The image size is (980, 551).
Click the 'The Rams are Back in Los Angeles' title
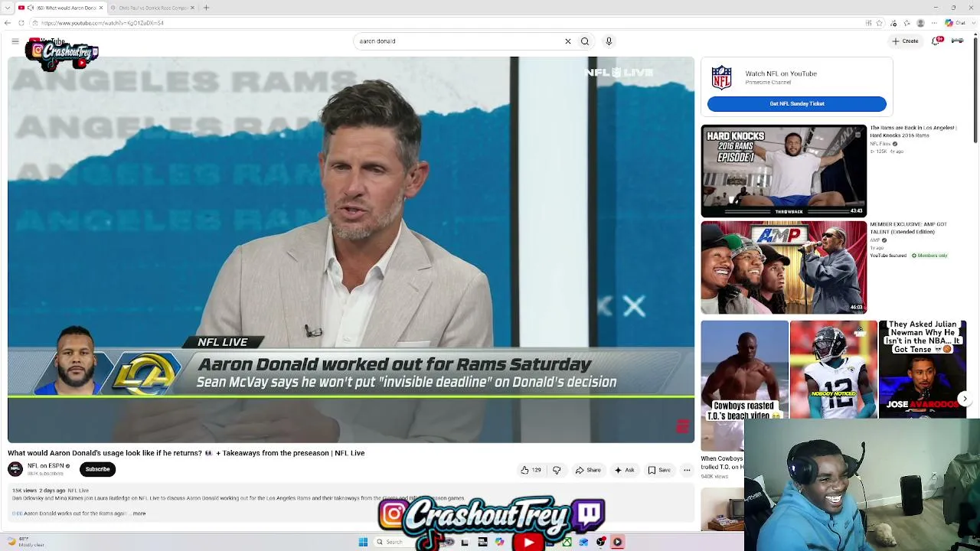[x=913, y=132]
